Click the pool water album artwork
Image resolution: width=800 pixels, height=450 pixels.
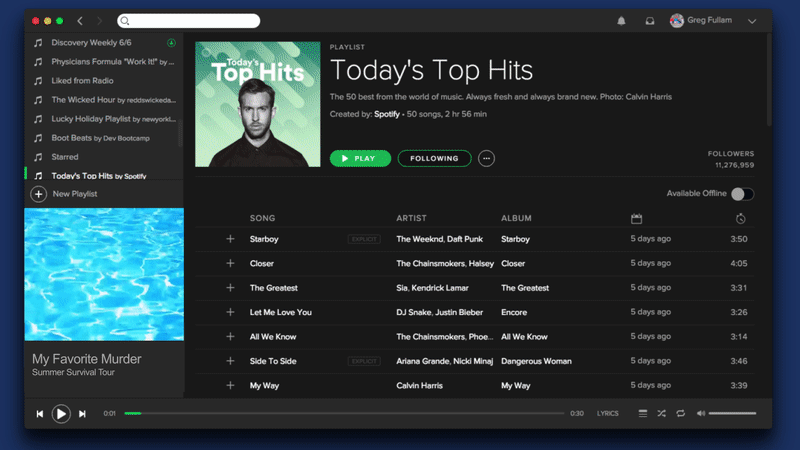coord(104,274)
